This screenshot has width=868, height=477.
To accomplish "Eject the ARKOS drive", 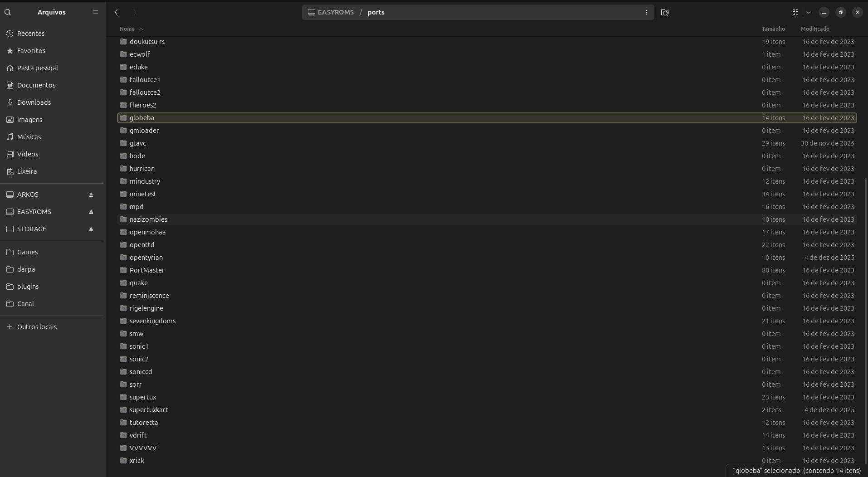I will click(x=91, y=195).
